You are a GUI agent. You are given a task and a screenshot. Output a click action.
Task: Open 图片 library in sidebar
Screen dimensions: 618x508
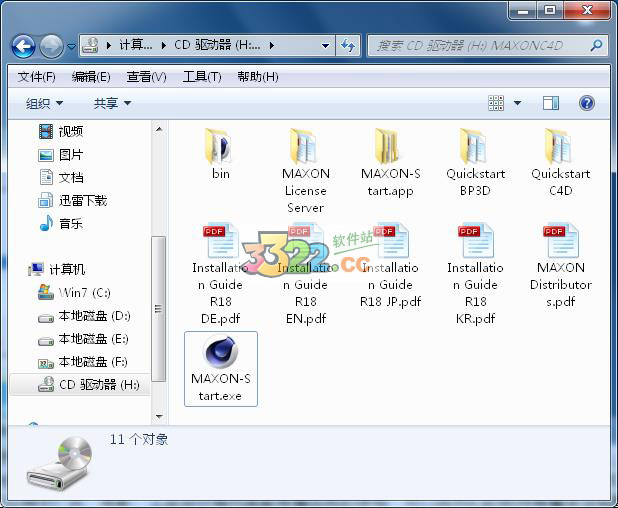(61, 154)
